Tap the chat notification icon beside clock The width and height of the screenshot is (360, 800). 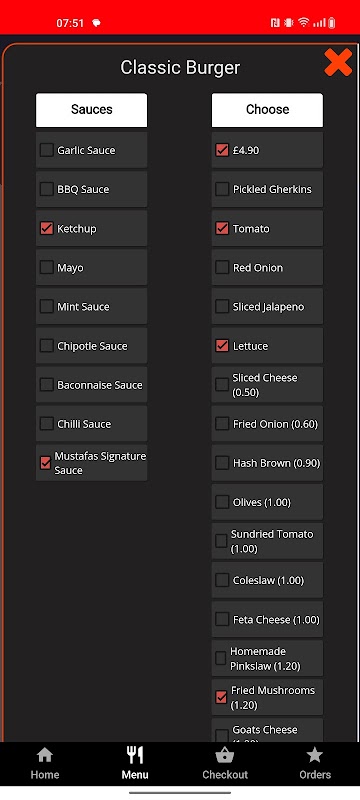pyautogui.click(x=96, y=23)
